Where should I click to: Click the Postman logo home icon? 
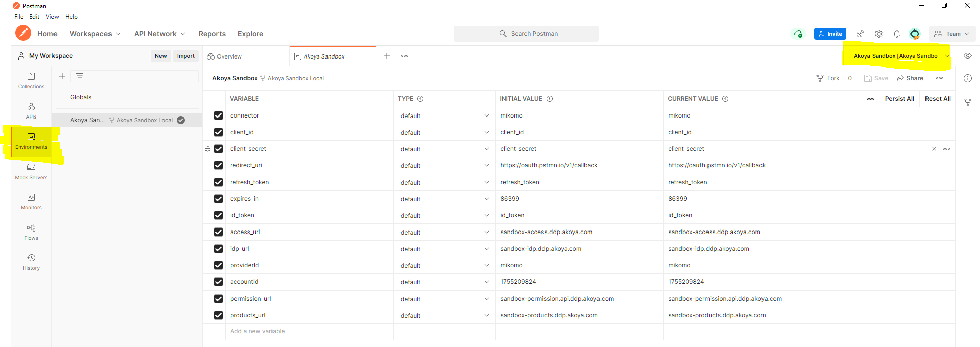pyautogui.click(x=23, y=33)
